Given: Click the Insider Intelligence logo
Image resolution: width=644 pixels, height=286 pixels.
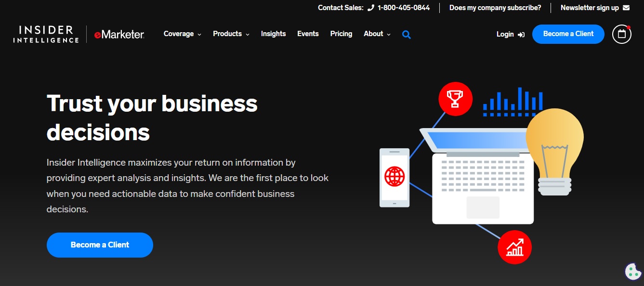Looking at the screenshot, I should 46,34.
